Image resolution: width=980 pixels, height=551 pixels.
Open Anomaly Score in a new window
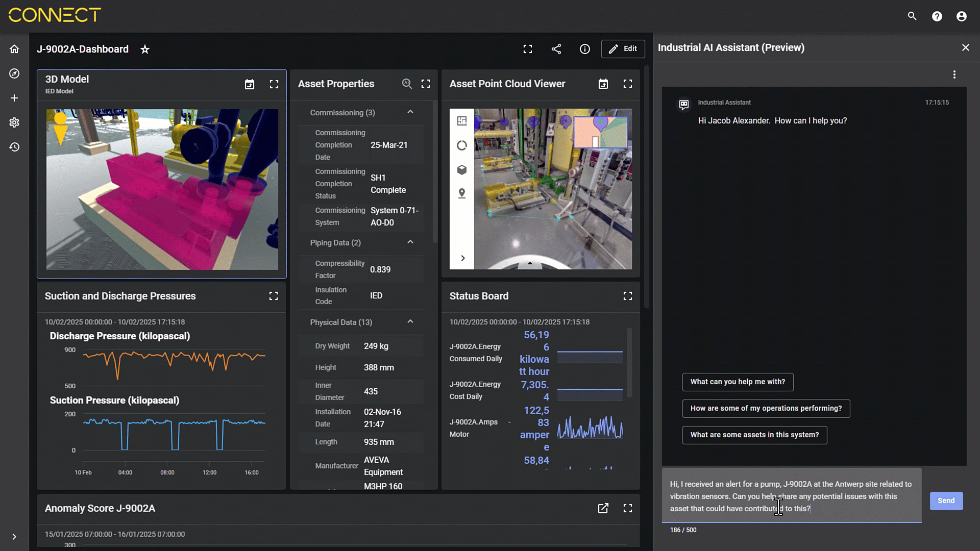(603, 508)
